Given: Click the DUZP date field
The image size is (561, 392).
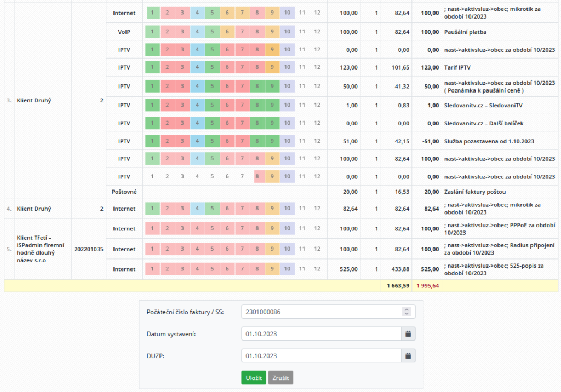Looking at the screenshot, I should pos(318,355).
